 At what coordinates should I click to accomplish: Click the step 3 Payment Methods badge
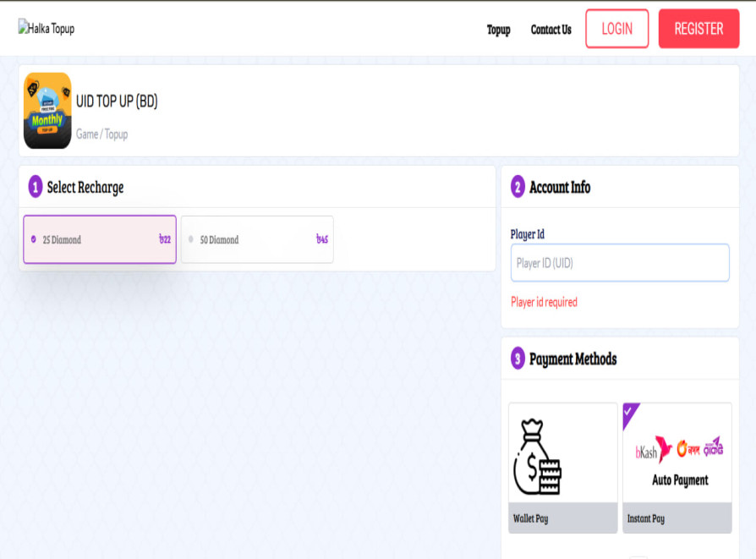518,359
